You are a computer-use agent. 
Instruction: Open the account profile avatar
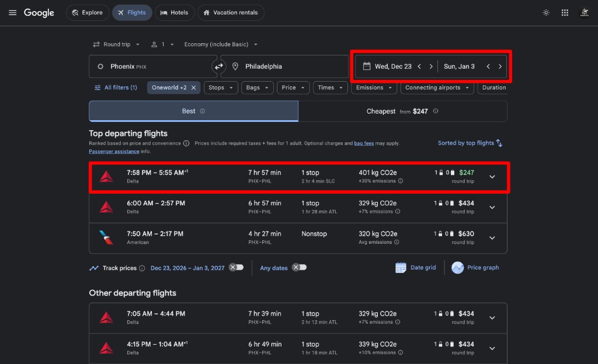coord(584,13)
